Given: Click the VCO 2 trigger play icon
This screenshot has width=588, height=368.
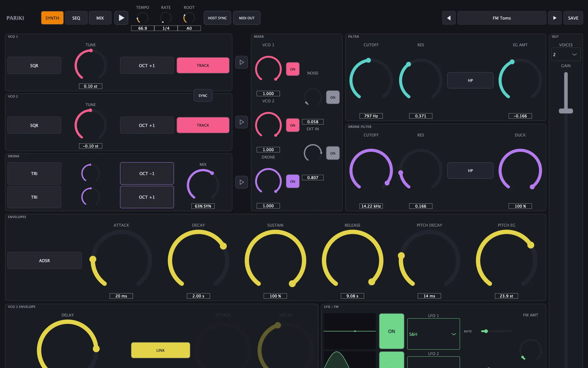Looking at the screenshot, I should (242, 122).
